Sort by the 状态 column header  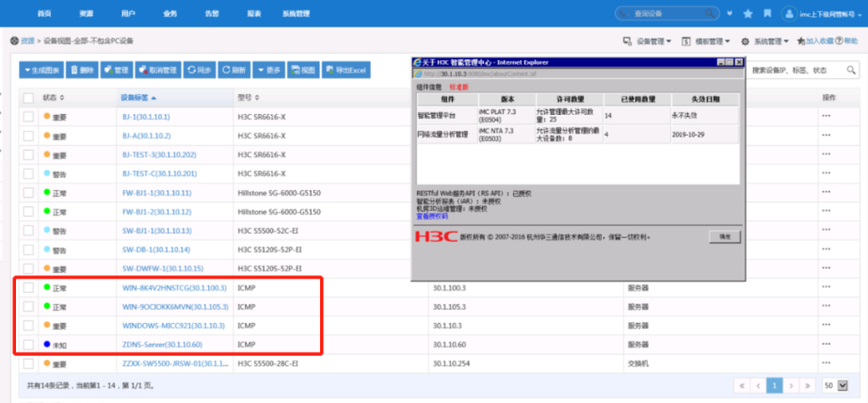click(x=54, y=98)
